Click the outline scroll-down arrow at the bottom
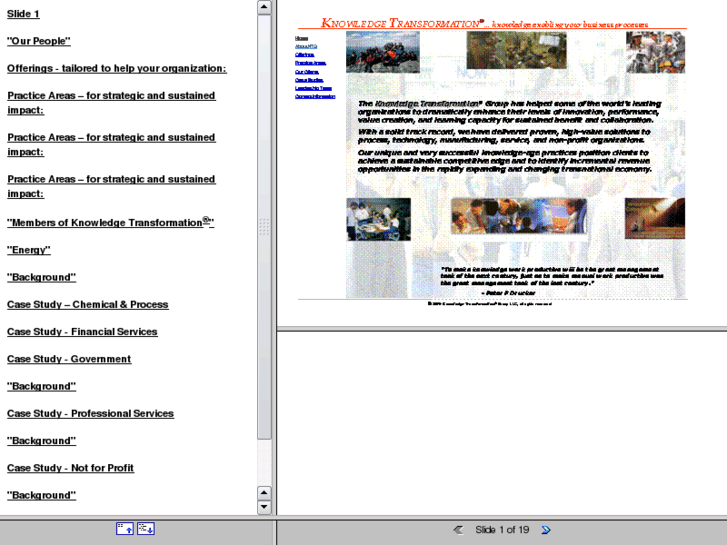The width and height of the screenshot is (727, 545). click(264, 507)
